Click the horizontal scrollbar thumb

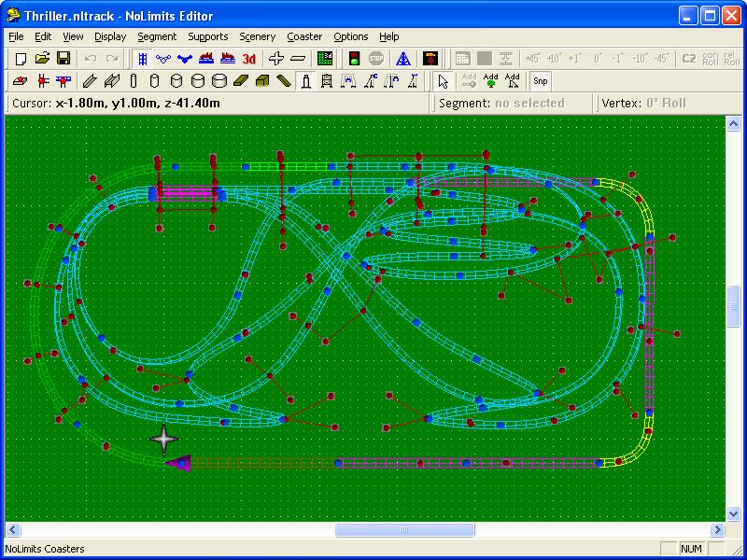[378, 529]
